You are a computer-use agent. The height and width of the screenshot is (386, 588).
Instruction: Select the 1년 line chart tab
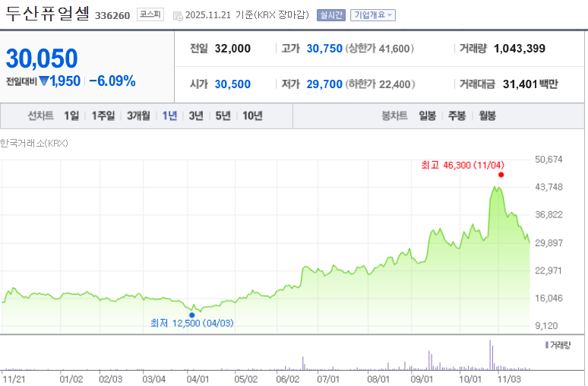(x=169, y=116)
